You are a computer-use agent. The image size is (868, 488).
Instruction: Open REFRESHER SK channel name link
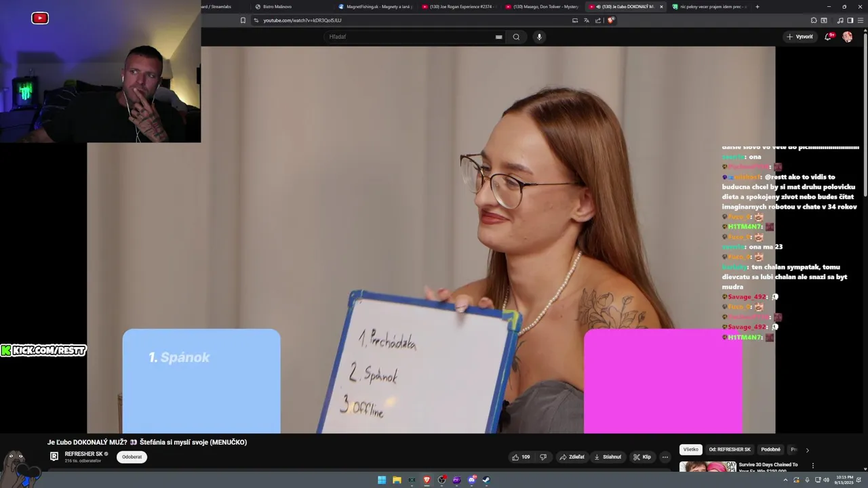pyautogui.click(x=84, y=454)
